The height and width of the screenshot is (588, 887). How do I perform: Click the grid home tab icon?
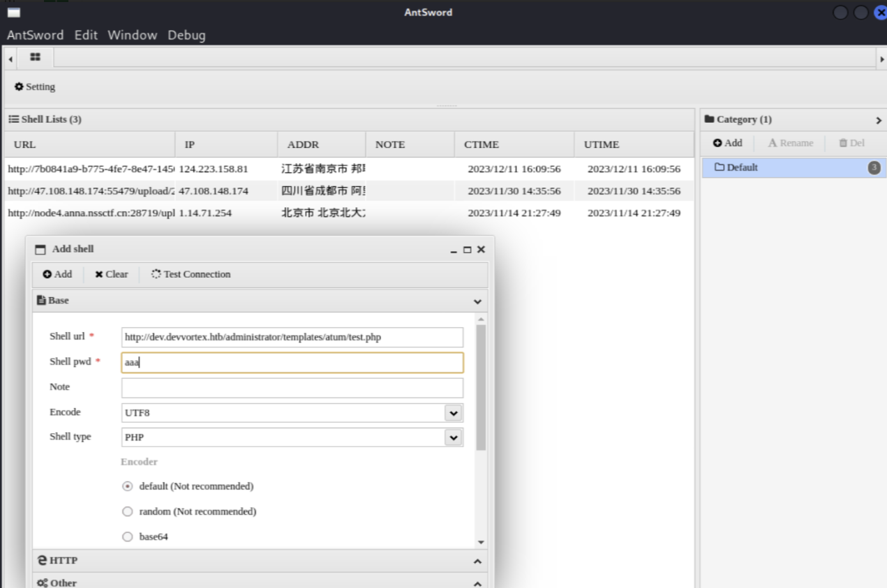35,57
